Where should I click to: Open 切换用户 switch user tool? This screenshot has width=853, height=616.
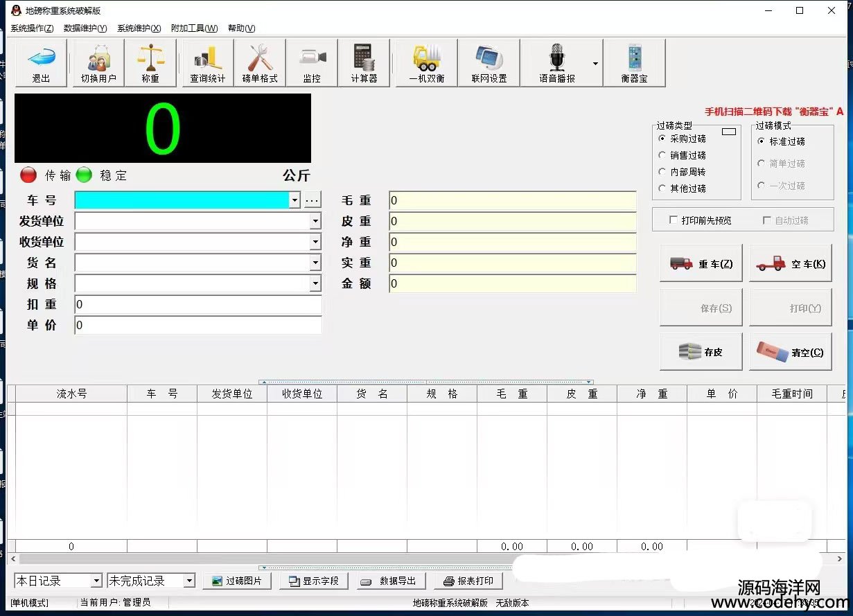[98, 62]
